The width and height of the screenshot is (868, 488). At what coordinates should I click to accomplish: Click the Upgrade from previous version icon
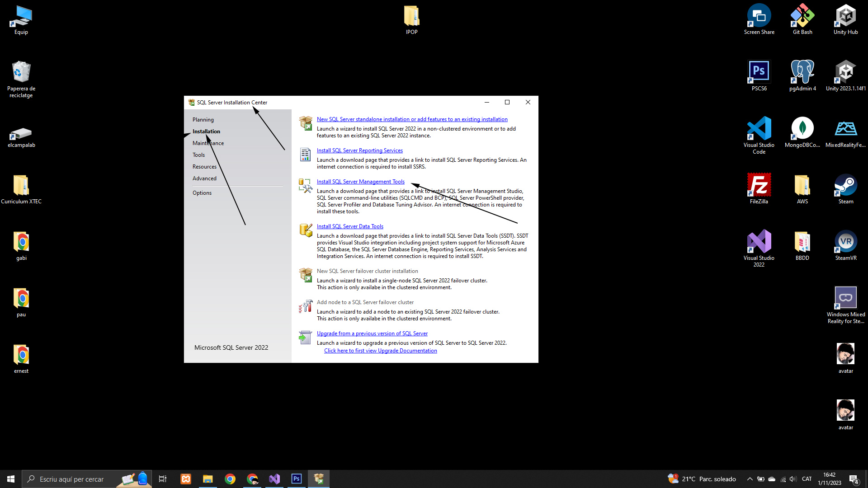pyautogui.click(x=306, y=337)
